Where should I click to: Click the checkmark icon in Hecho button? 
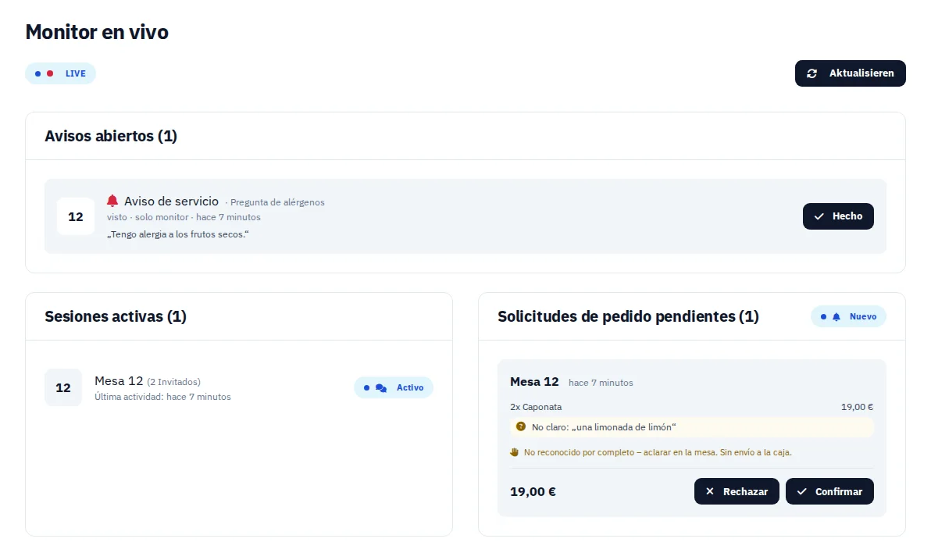tap(819, 216)
